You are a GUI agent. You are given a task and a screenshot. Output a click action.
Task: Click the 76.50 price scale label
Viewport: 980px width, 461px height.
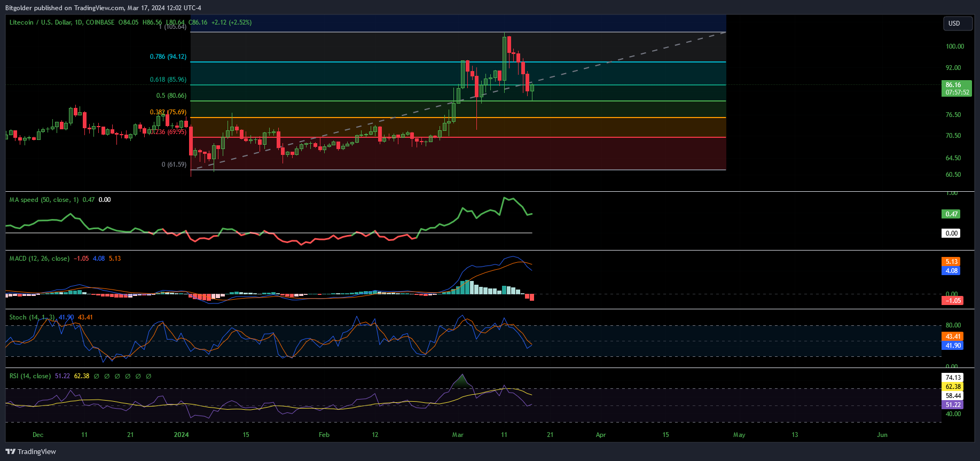pyautogui.click(x=953, y=115)
